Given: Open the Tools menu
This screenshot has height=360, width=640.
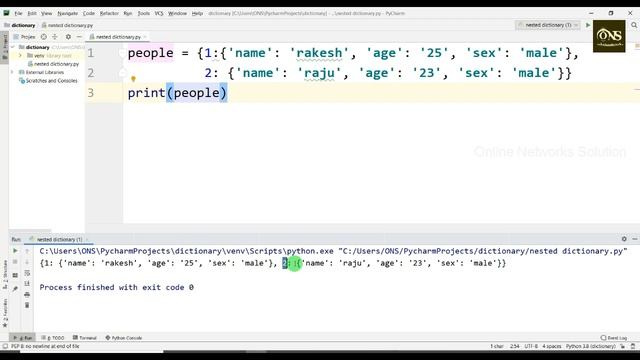Looking at the screenshot, I should click(144, 13).
